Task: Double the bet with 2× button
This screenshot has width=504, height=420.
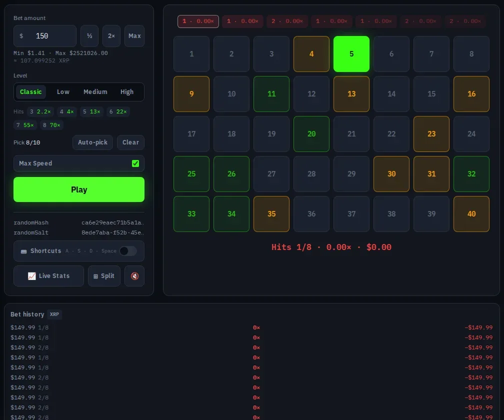Action: (111, 36)
